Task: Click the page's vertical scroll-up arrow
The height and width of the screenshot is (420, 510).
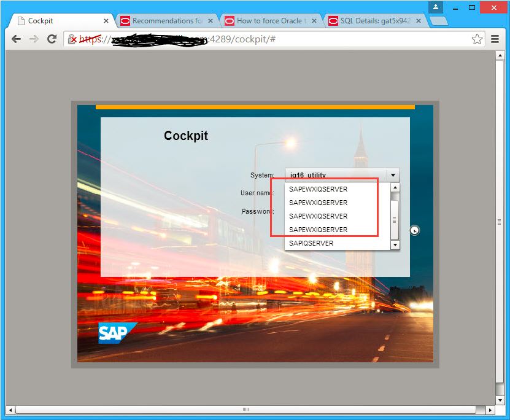Action: (500, 56)
